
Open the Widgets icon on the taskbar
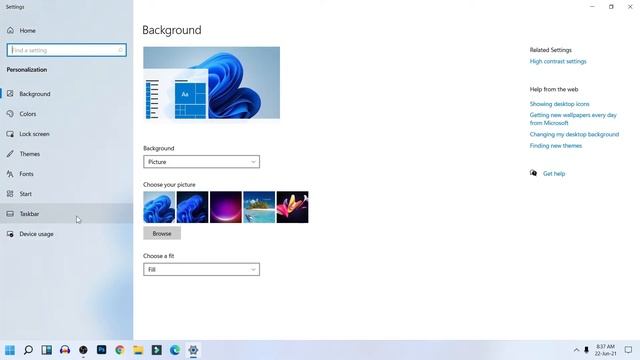[47, 350]
